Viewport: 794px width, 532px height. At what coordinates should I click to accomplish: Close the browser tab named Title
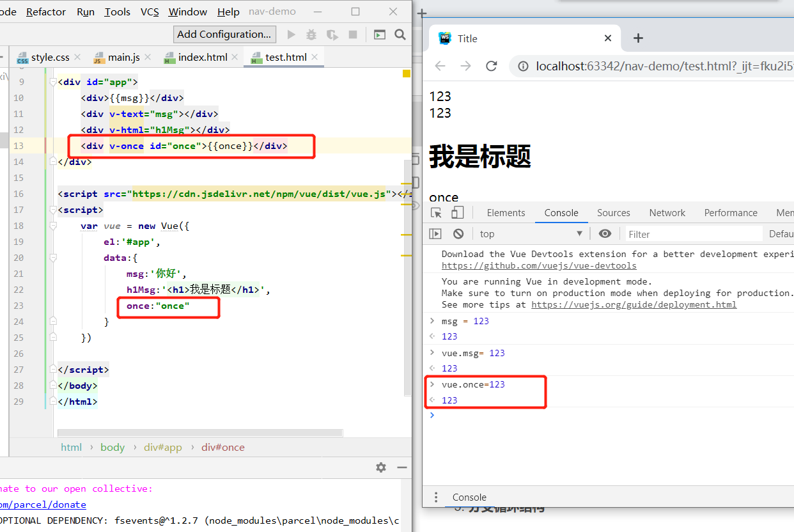point(608,38)
